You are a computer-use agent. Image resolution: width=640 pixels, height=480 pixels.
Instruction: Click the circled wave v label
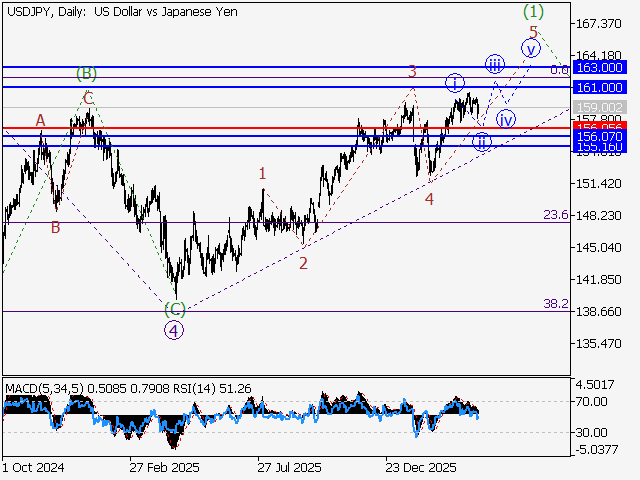531,47
